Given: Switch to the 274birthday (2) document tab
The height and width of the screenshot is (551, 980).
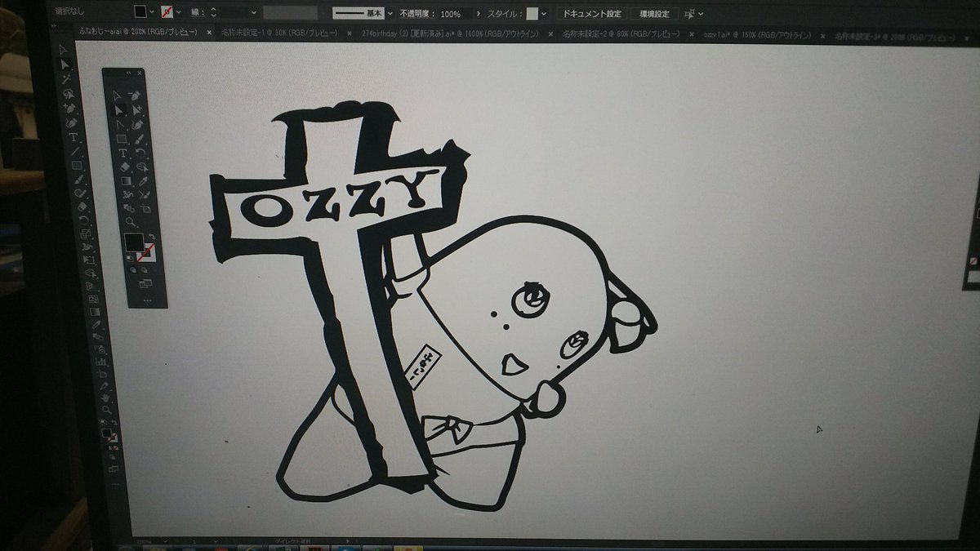Looking at the screenshot, I should click(x=451, y=33).
